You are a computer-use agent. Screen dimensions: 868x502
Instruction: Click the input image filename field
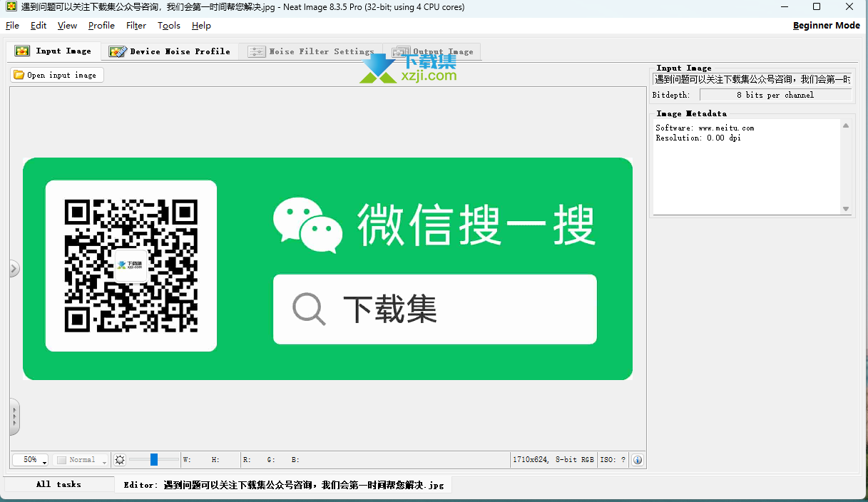pyautogui.click(x=752, y=79)
